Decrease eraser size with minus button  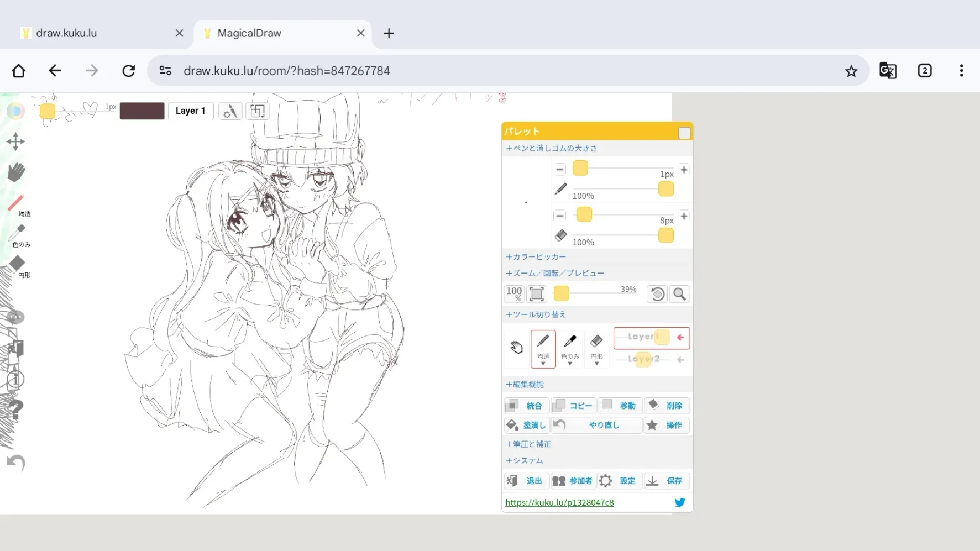click(x=560, y=216)
